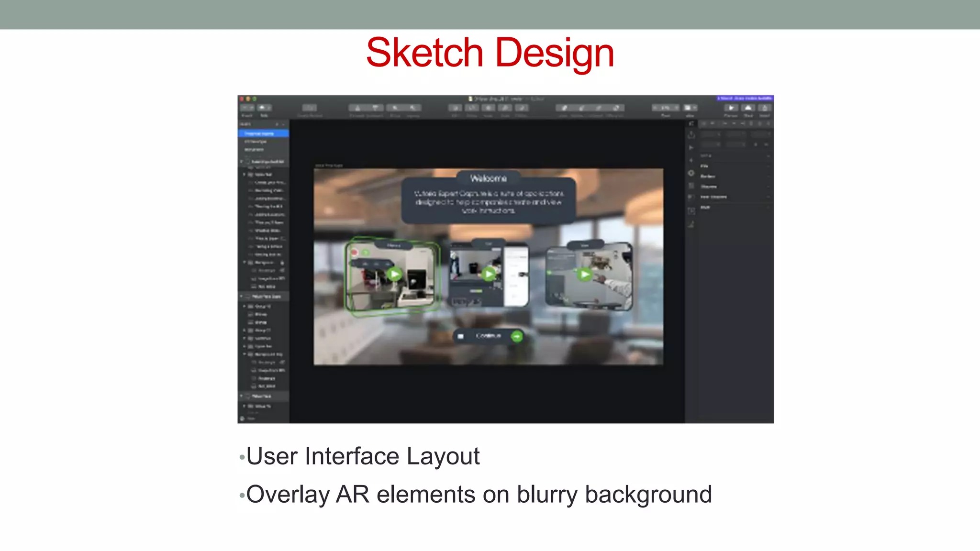Toggle hidden-eye icon on lower Rectangle layer

[282, 363]
